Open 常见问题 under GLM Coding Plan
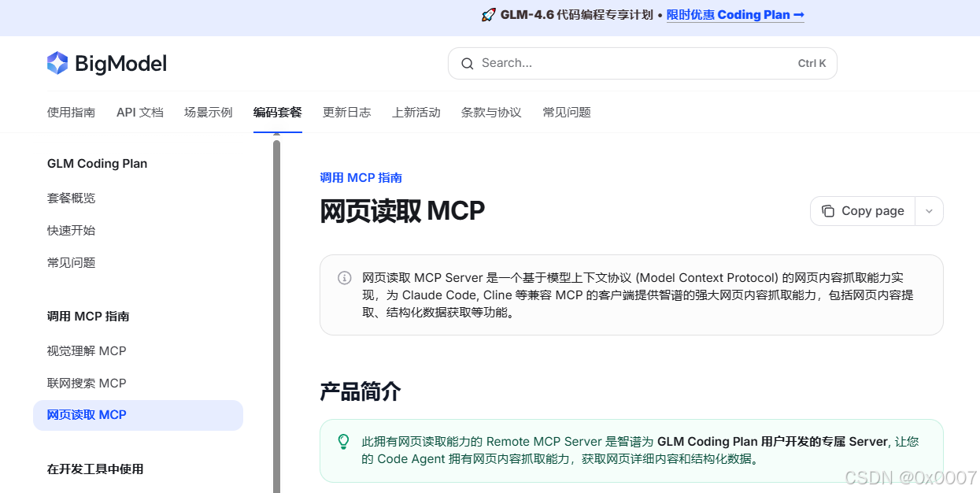Screen dimensions: 980x493 (72, 262)
